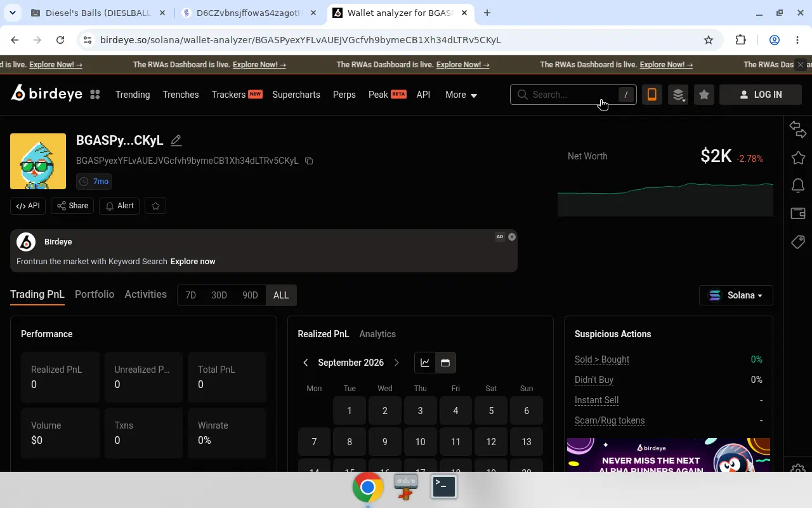
Task: Open Trending in the navbar
Action: 133,95
